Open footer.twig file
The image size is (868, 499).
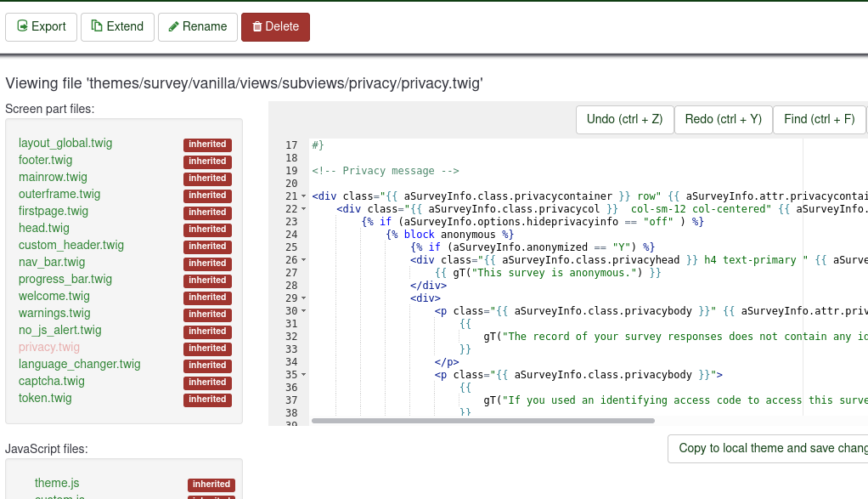point(45,161)
